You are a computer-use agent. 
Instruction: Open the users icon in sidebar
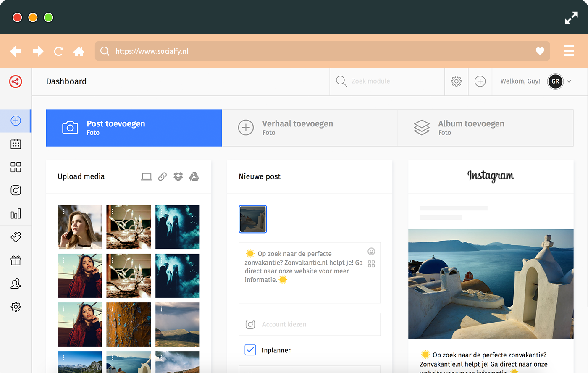(16, 284)
